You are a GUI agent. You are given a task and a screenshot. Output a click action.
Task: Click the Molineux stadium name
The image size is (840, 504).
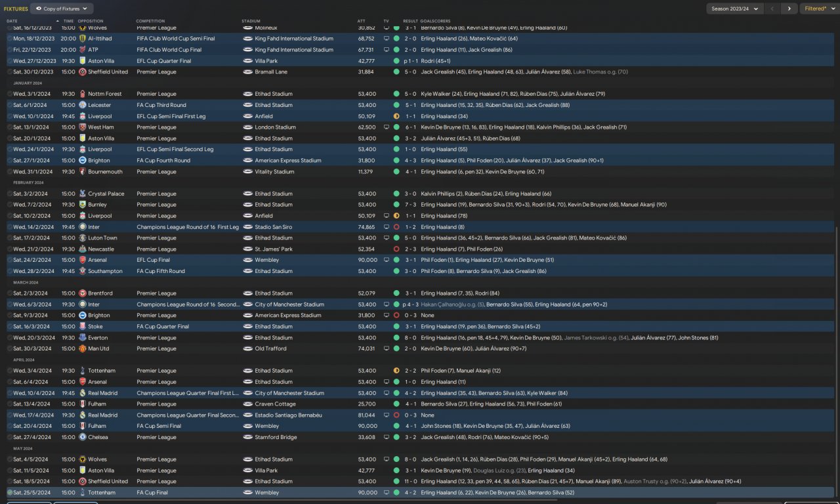click(x=266, y=28)
